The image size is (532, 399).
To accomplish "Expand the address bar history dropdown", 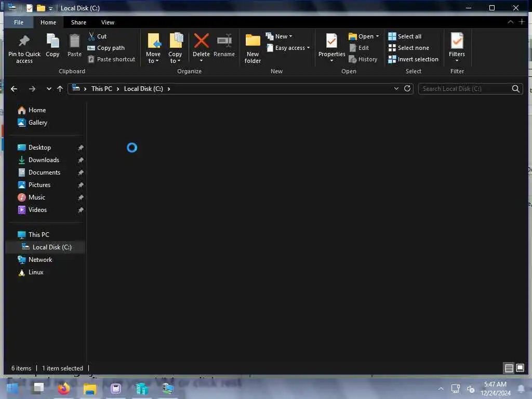I will click(x=396, y=88).
